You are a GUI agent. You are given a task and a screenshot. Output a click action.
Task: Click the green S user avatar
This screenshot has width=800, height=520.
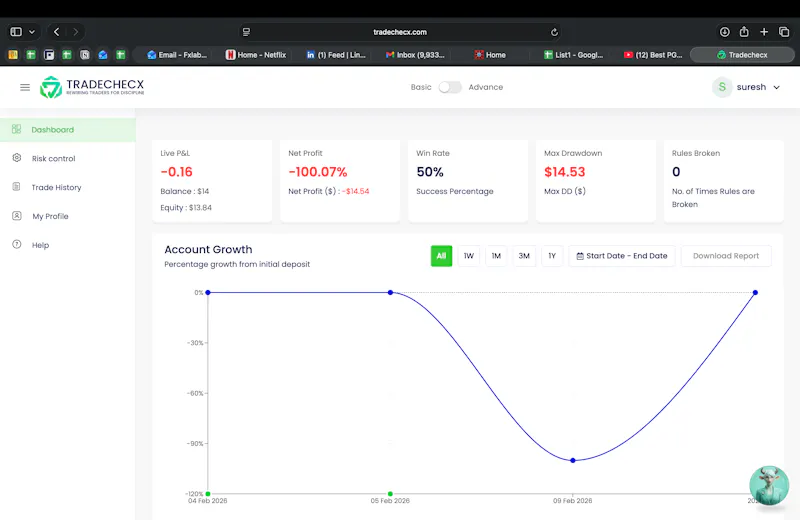tap(722, 87)
